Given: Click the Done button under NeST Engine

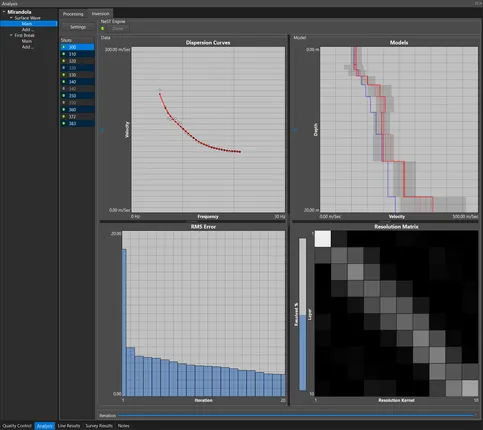Looking at the screenshot, I should pyautogui.click(x=118, y=29).
